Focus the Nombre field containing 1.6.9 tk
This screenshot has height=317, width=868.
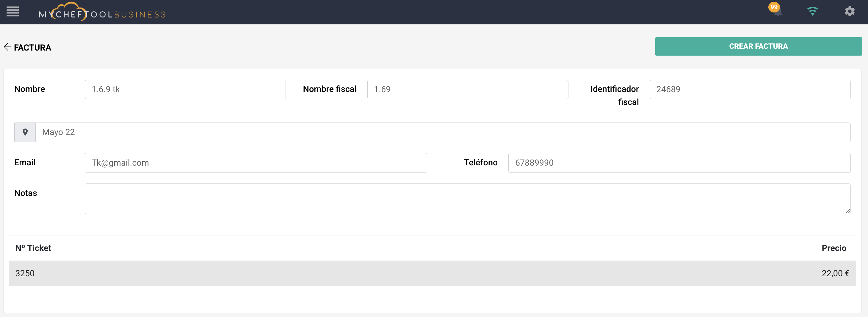pyautogui.click(x=185, y=89)
